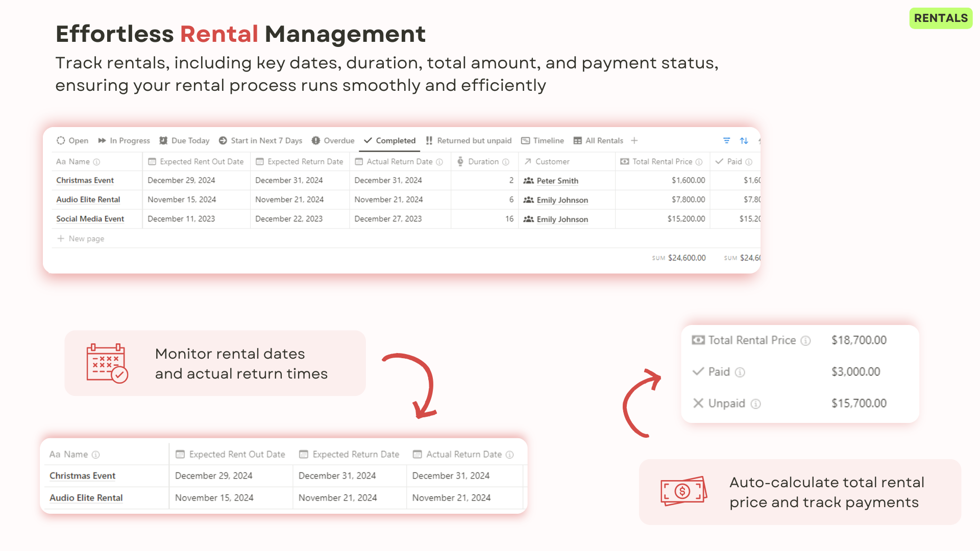Open the Emily Johnson customer page
Viewport: 980px width, 551px height.
click(x=562, y=200)
